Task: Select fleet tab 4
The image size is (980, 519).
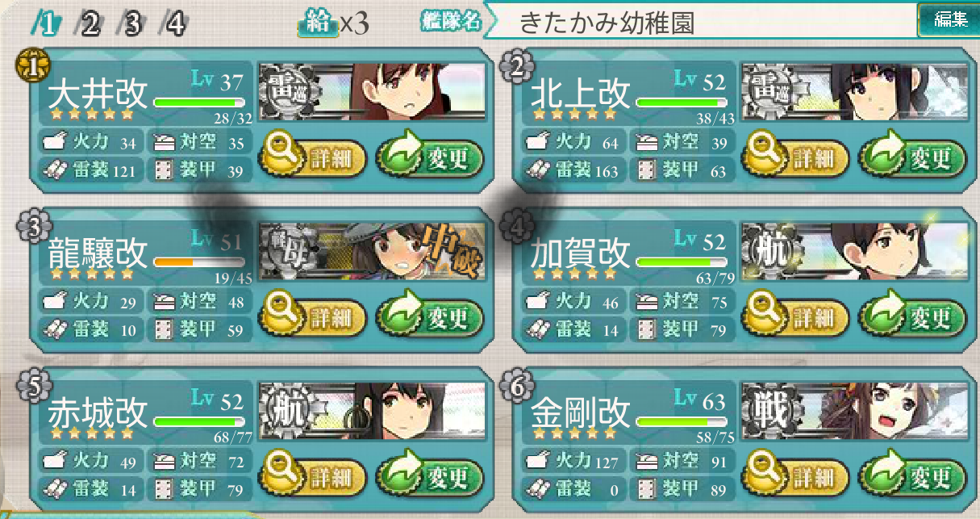Action: click(173, 25)
